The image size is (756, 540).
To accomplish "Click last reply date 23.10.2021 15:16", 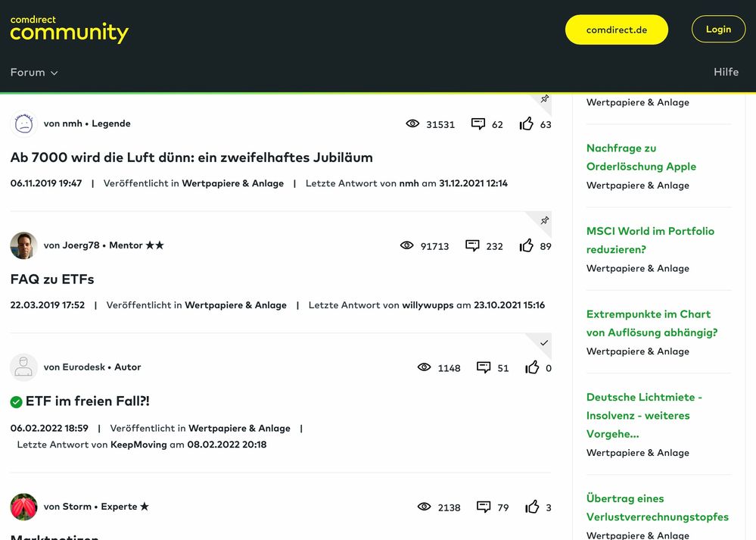I will coord(509,305).
